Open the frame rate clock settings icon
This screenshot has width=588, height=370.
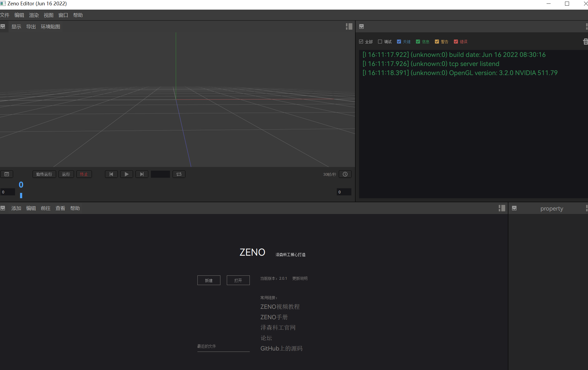[x=345, y=174]
